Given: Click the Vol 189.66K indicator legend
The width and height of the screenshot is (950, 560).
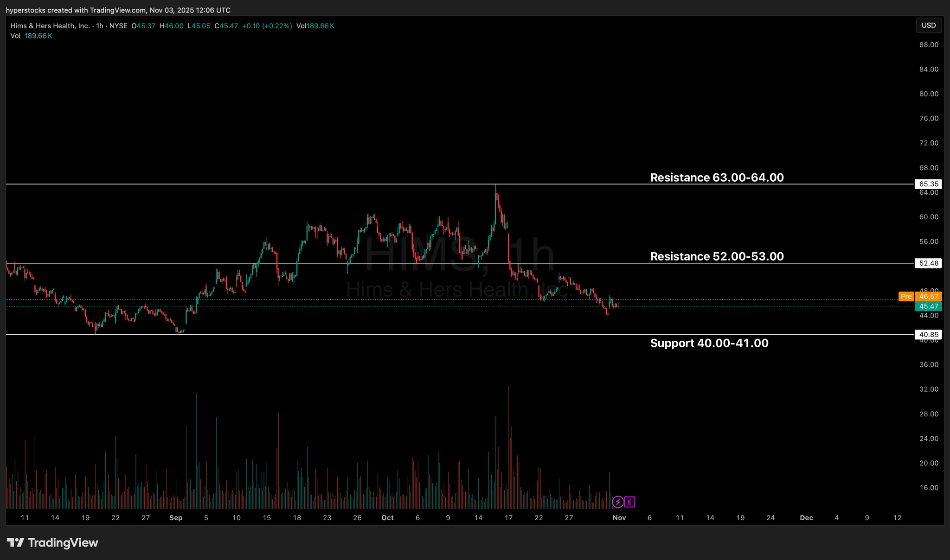Looking at the screenshot, I should pyautogui.click(x=32, y=36).
